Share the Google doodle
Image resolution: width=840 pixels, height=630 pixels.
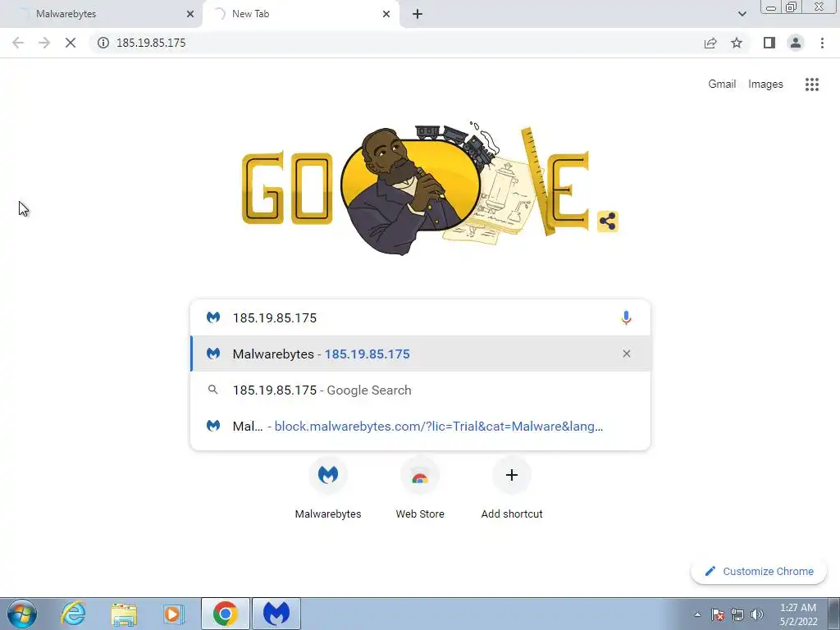pyautogui.click(x=608, y=221)
